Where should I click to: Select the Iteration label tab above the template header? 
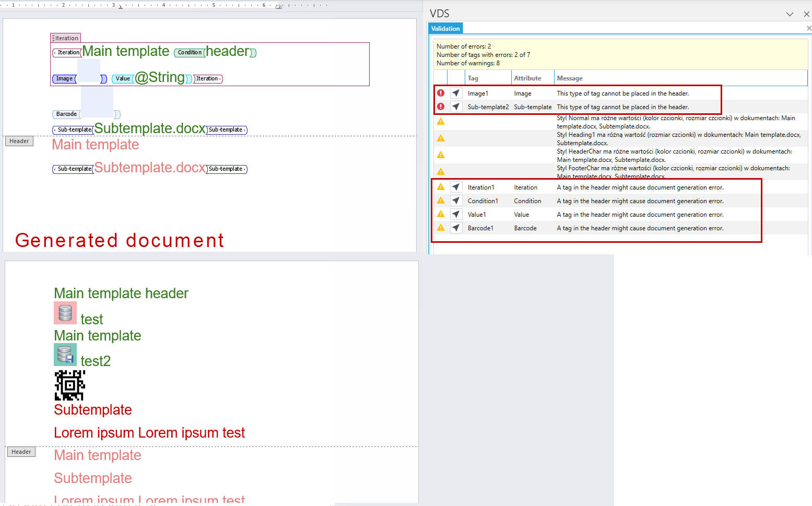click(x=66, y=38)
